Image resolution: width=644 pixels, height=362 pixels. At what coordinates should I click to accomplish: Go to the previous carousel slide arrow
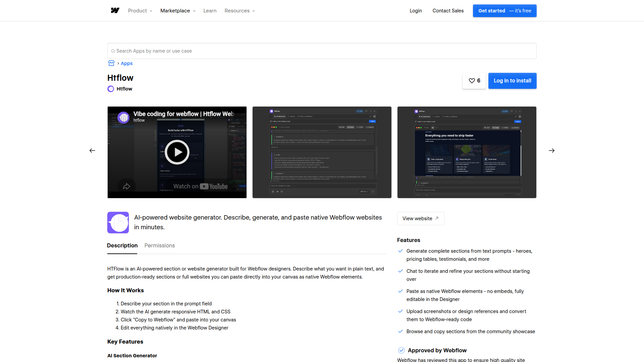tap(92, 151)
